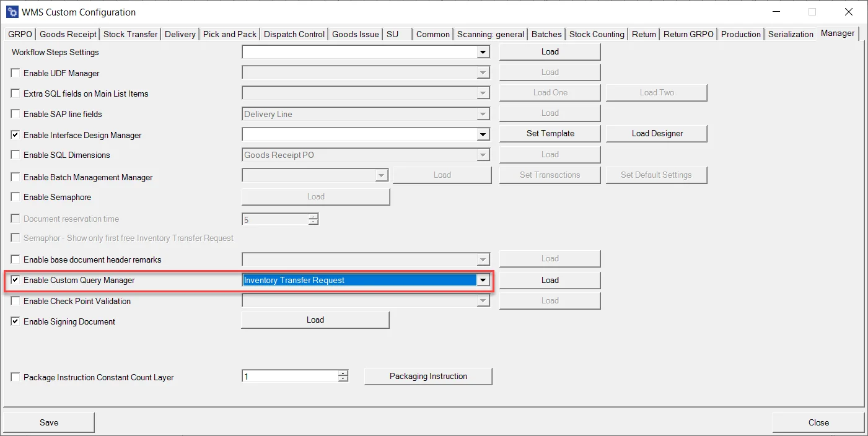Check Enable Batch Management Manager
The width and height of the screenshot is (868, 436).
click(x=15, y=177)
